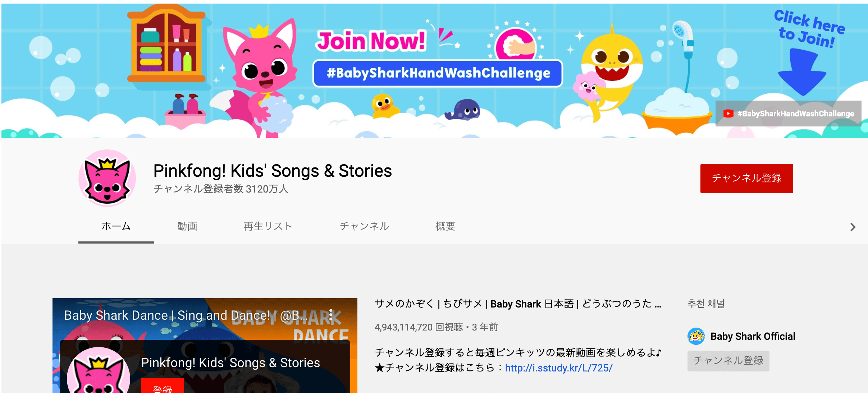
Task: Click the Pinkfong! Kids' Songs & Stories overlay title
Action: [230, 363]
